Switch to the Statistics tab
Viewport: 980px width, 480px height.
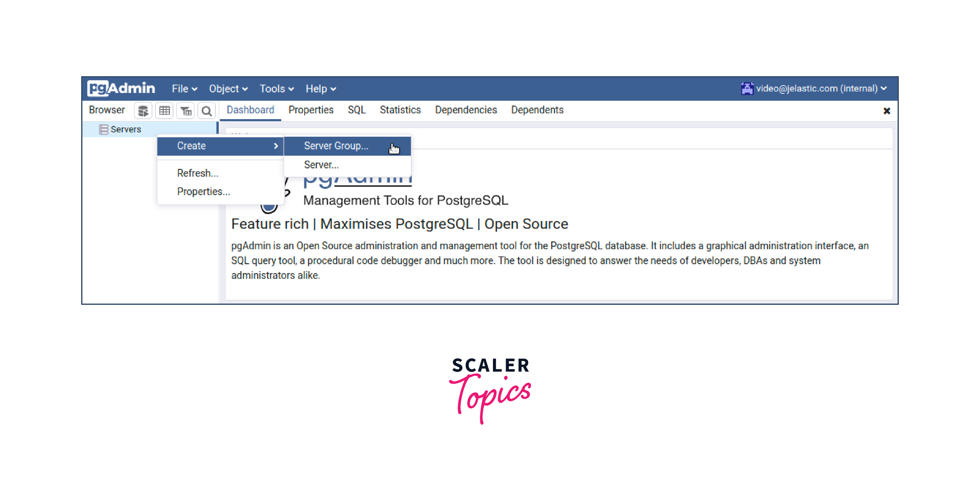tap(400, 110)
